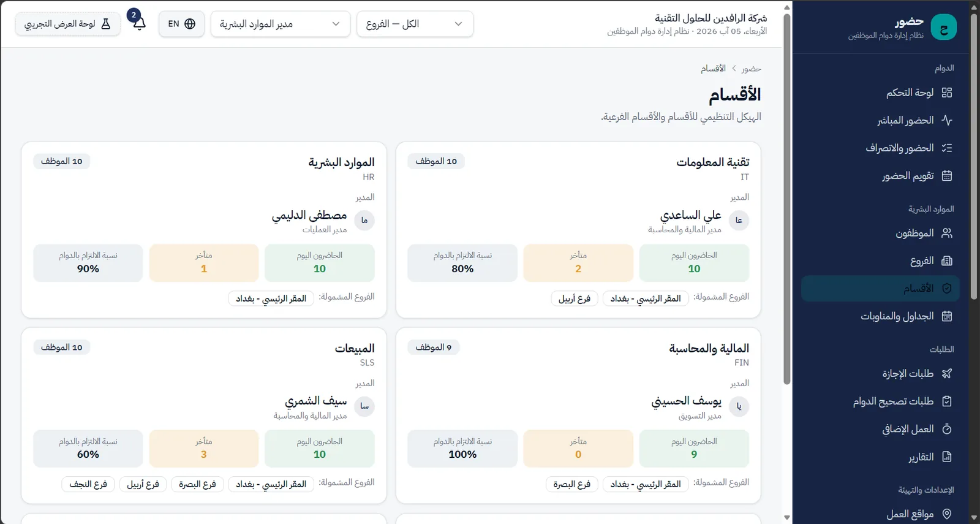Click the الموظفون people icon
980x524 pixels.
[947, 233]
